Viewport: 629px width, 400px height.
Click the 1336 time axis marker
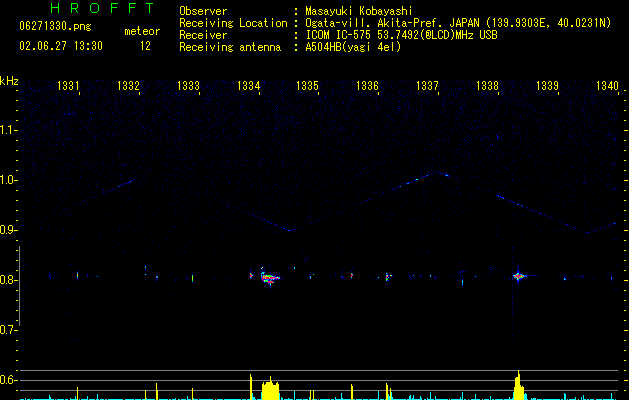(x=367, y=85)
